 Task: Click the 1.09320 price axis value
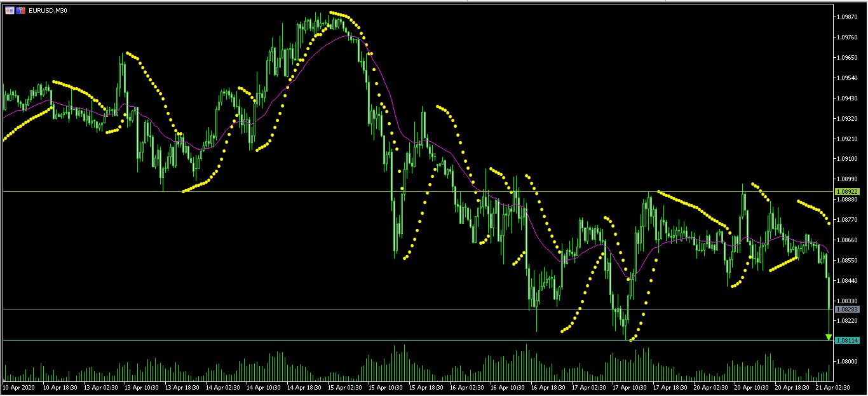click(848, 118)
